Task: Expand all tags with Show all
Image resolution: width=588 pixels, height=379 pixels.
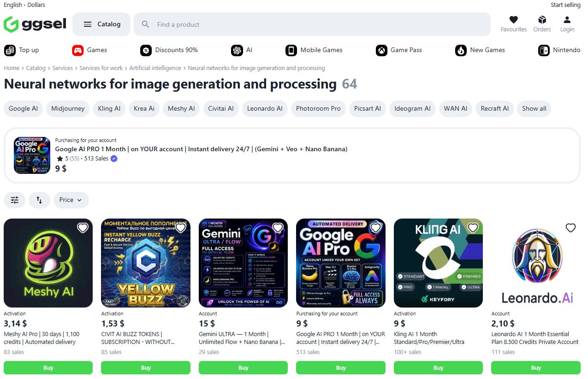Action: click(534, 109)
